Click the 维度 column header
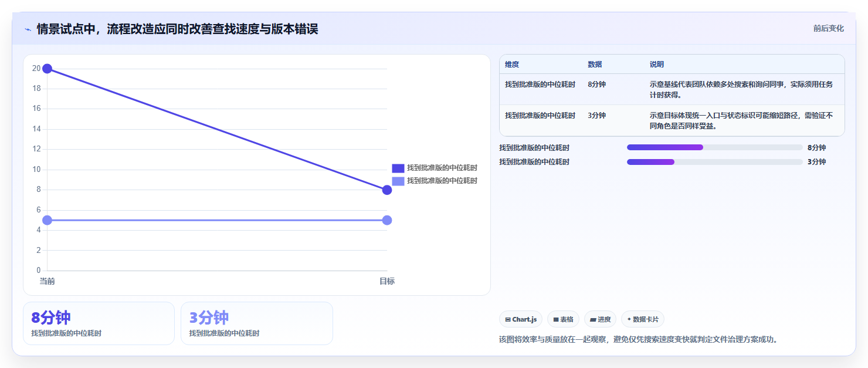Screen dimensions: 868x368 point(512,65)
